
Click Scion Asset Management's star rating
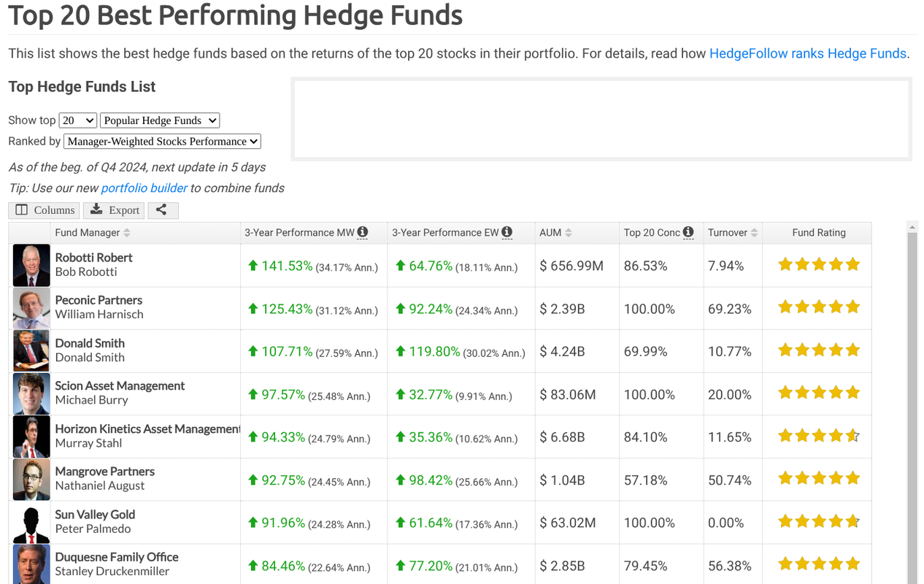pos(819,393)
